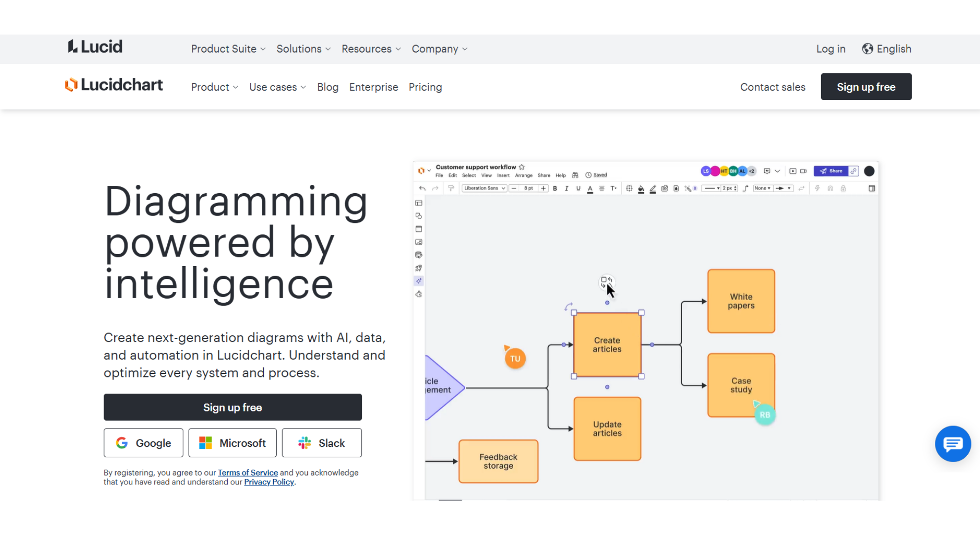Toggle the lock icon in the toolbar

click(x=843, y=188)
